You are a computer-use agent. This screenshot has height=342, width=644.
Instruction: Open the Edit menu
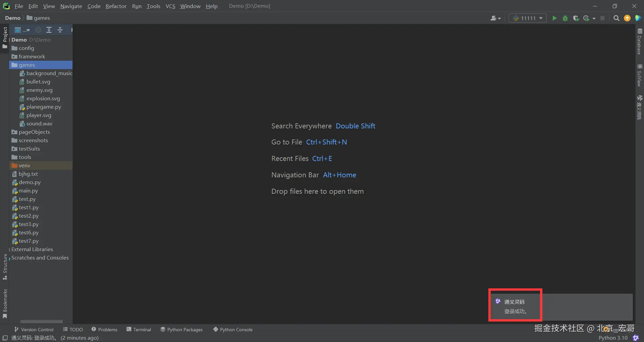tap(33, 6)
